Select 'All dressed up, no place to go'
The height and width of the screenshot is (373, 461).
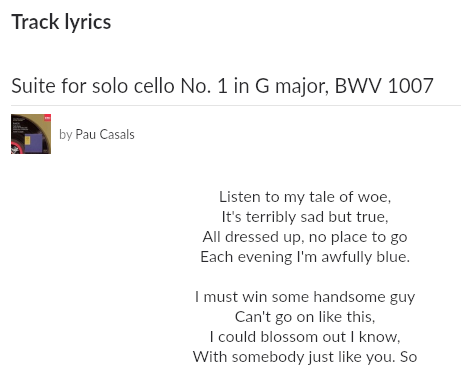tap(305, 237)
